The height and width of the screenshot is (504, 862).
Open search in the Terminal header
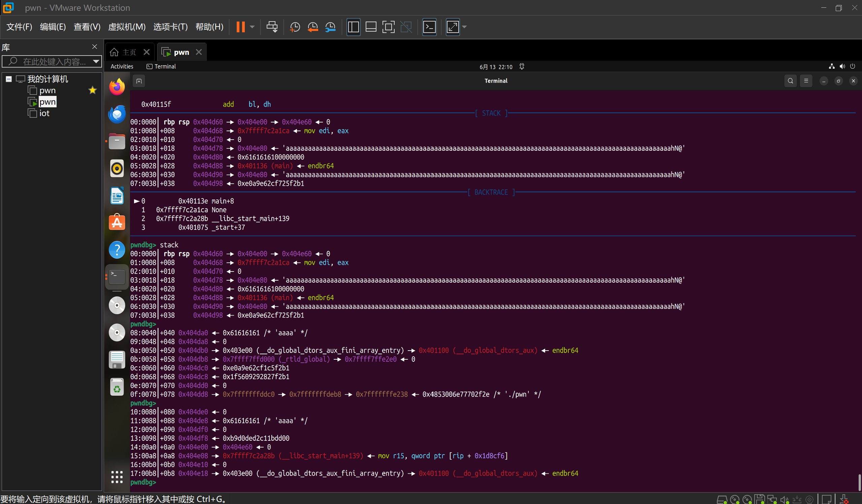click(x=791, y=81)
